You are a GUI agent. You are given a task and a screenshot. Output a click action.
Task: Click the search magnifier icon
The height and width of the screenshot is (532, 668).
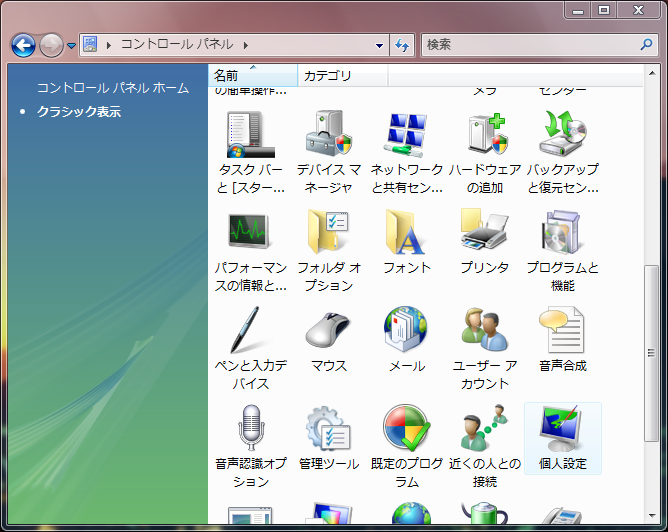(x=646, y=44)
